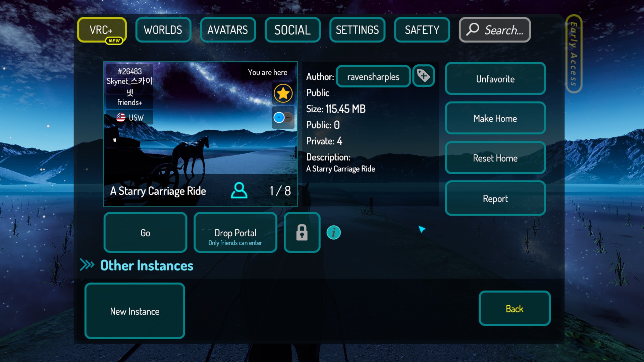Click the Go button
The height and width of the screenshot is (362, 644).
tap(146, 233)
